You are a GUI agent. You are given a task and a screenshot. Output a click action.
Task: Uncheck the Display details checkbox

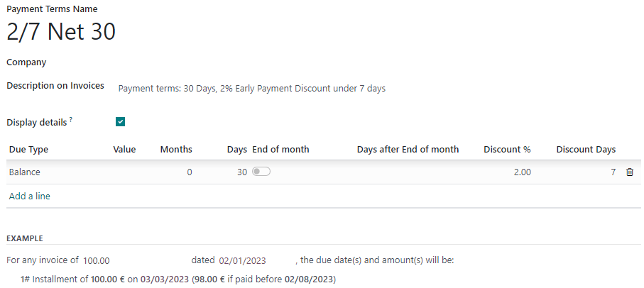point(121,122)
